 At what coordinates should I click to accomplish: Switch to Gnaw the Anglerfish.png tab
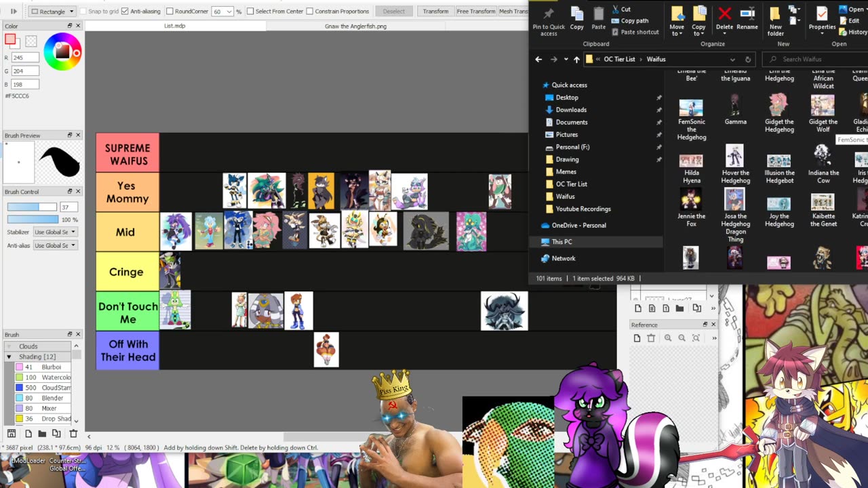click(355, 26)
